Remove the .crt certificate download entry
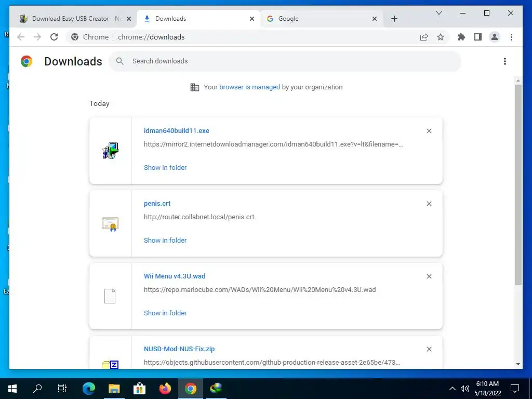The height and width of the screenshot is (399, 532). tap(429, 204)
